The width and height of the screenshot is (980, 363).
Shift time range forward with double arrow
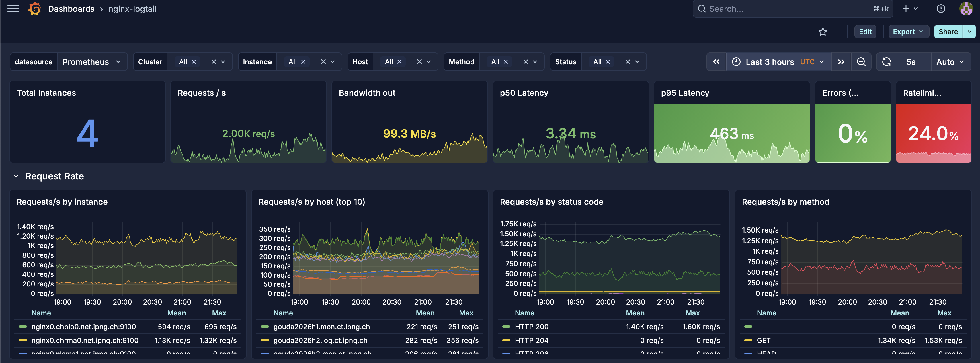point(841,62)
